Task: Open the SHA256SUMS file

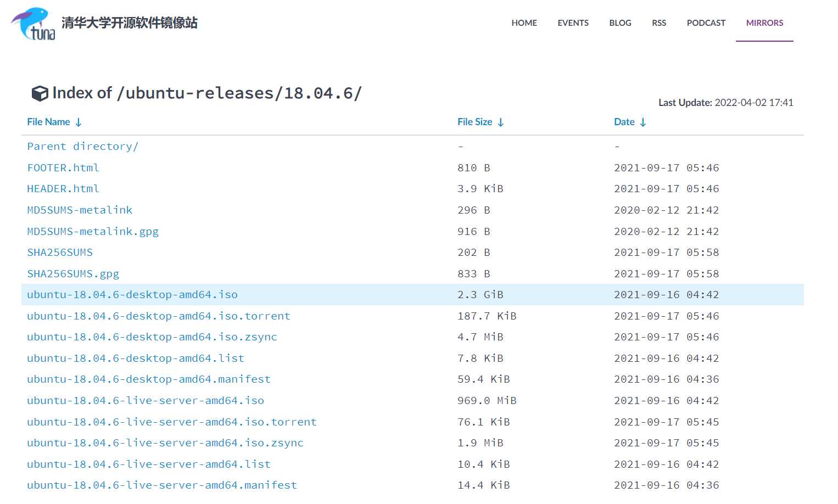Action: click(60, 253)
